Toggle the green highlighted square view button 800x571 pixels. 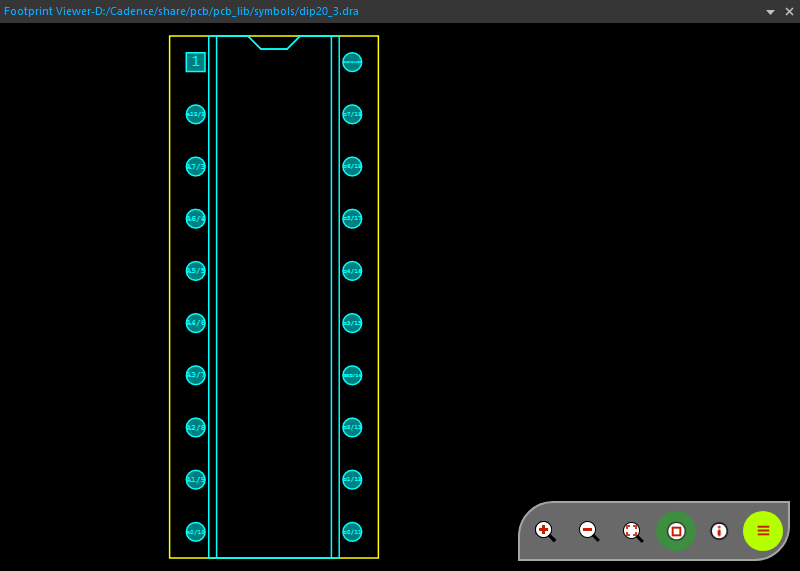point(675,531)
